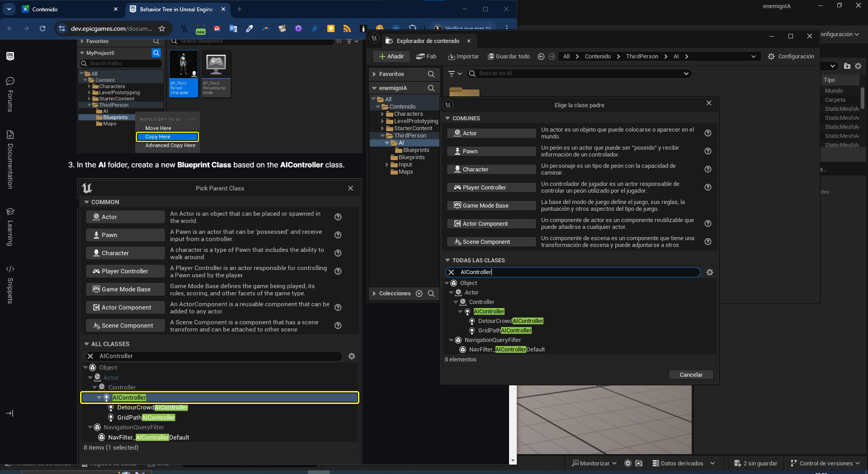Viewport: 868px width, 474px height.
Task: Go forward in content browser history
Action: pyautogui.click(x=552, y=57)
